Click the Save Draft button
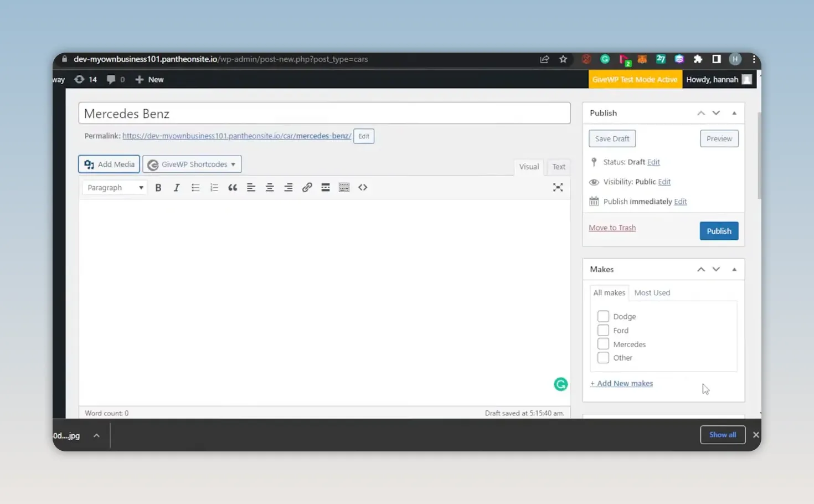This screenshot has height=504, width=814. pos(612,138)
